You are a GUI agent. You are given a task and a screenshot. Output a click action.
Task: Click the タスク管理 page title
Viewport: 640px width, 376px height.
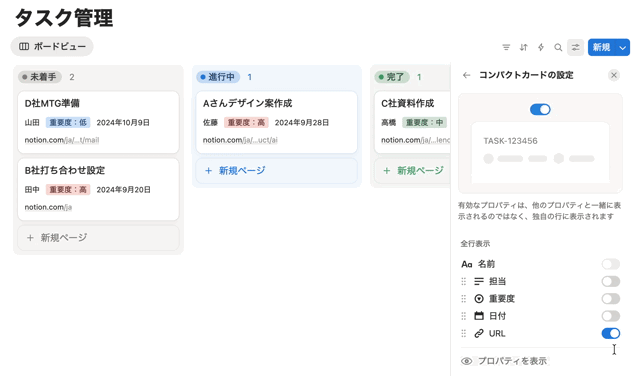(64, 18)
